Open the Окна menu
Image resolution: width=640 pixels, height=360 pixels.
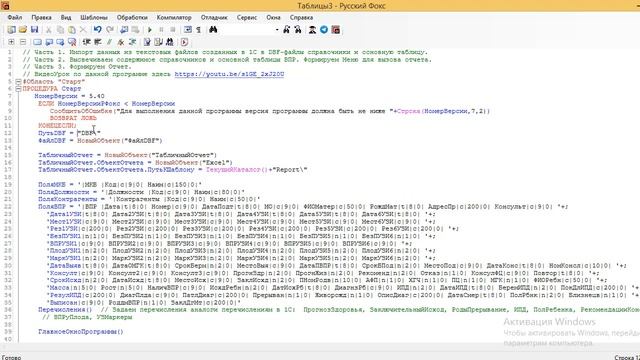pos(273,18)
